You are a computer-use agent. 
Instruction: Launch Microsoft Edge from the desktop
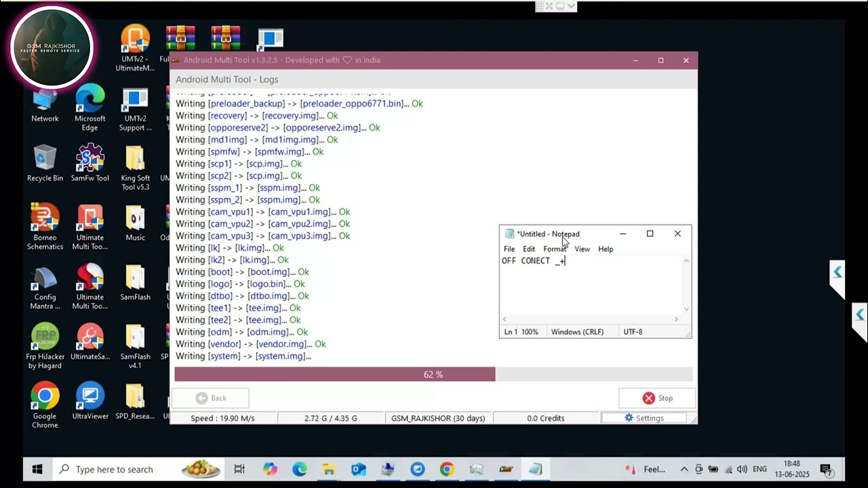(90, 108)
